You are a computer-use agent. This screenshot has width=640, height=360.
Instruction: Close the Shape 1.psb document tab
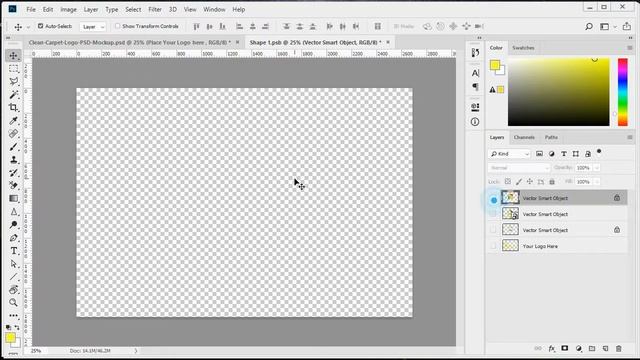(x=388, y=42)
